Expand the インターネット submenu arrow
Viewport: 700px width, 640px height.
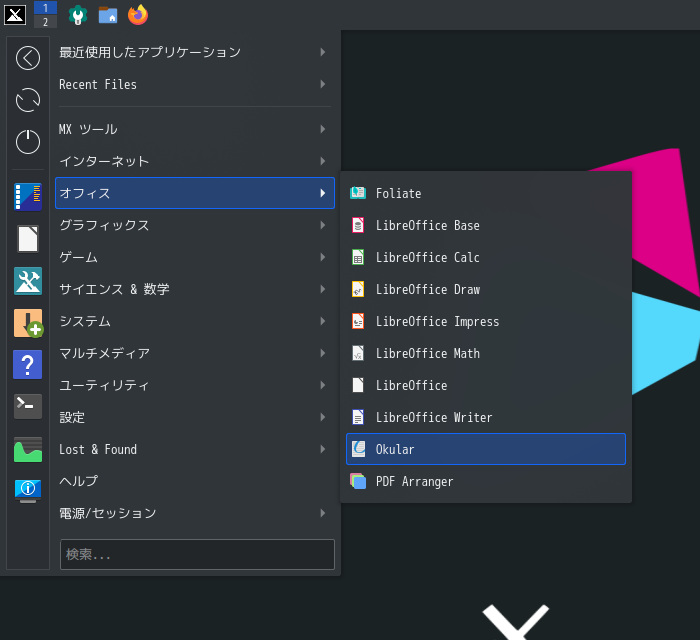pos(322,161)
